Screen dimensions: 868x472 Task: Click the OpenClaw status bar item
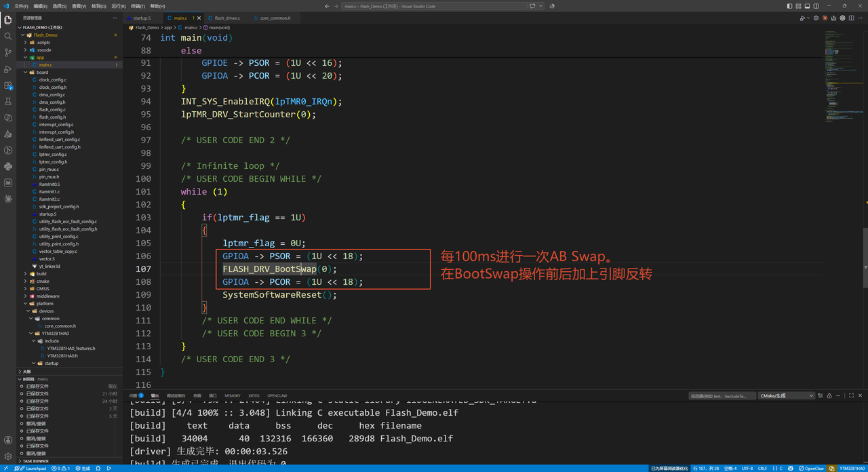pos(812,469)
